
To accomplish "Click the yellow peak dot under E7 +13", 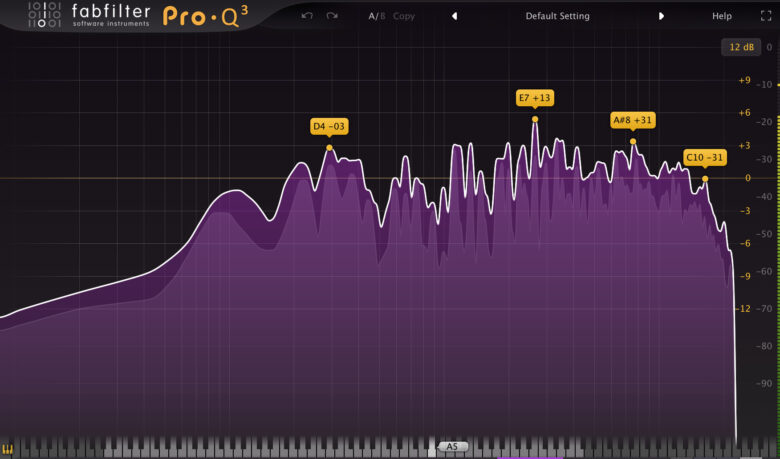I will tap(535, 119).
